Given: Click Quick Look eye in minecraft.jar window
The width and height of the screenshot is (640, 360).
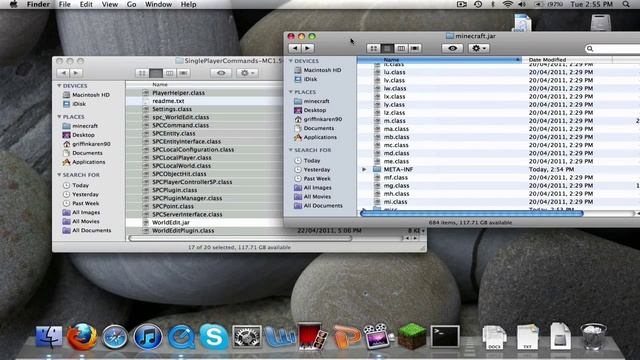Looking at the screenshot, I should pyautogui.click(x=452, y=48).
